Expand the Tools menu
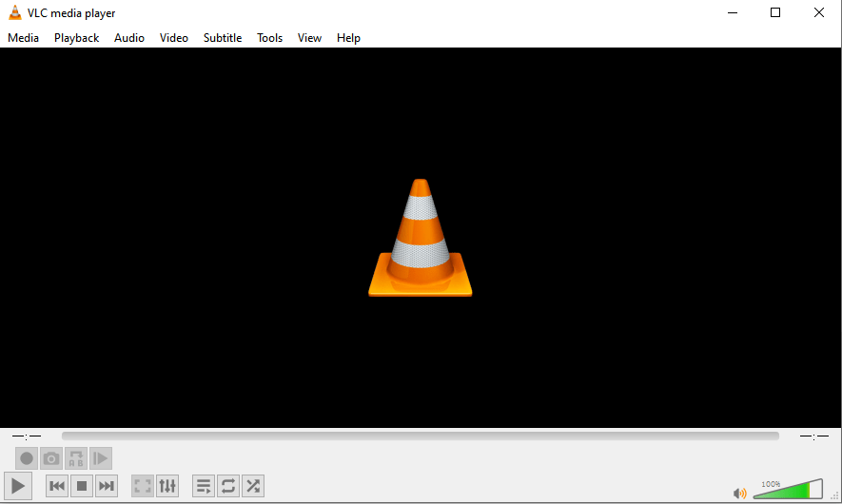The width and height of the screenshot is (842, 504). pyautogui.click(x=269, y=38)
